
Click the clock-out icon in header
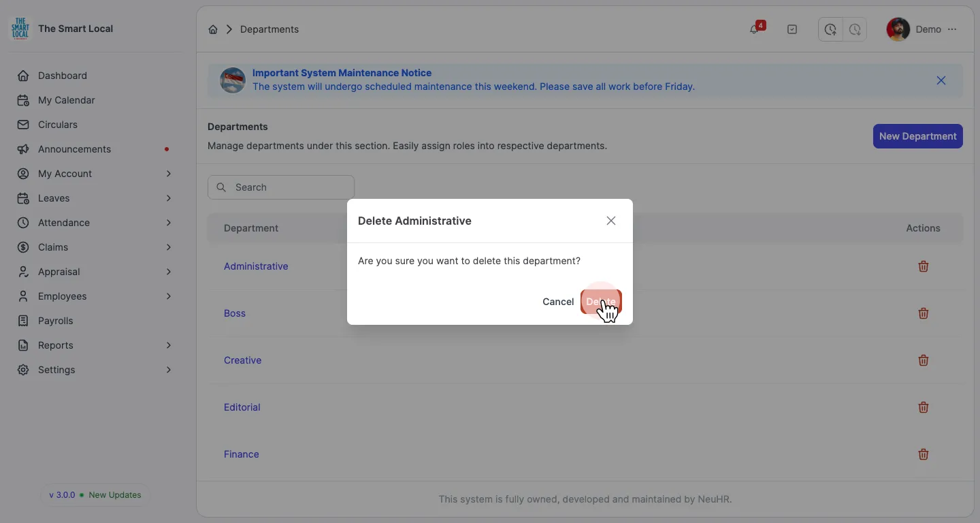coord(855,29)
